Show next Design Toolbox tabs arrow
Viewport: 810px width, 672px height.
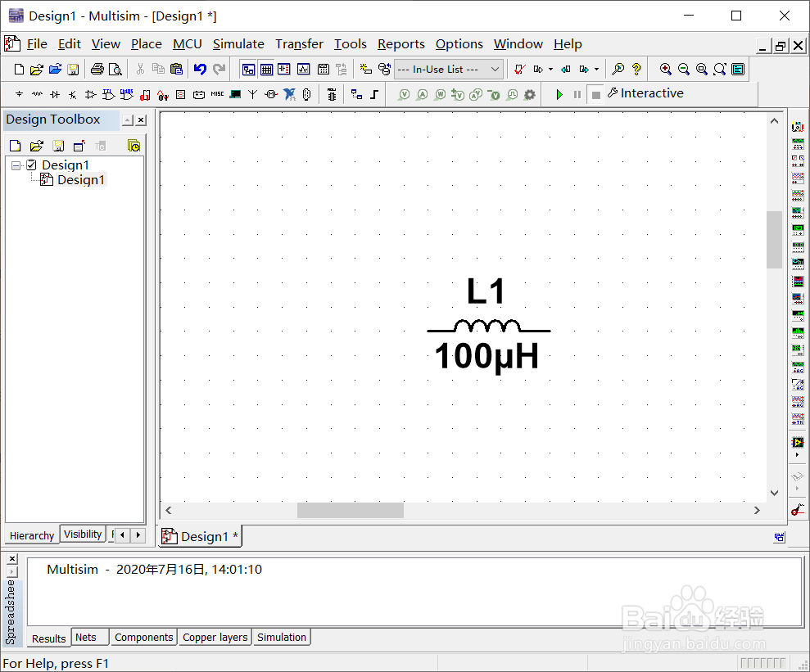pos(138,534)
